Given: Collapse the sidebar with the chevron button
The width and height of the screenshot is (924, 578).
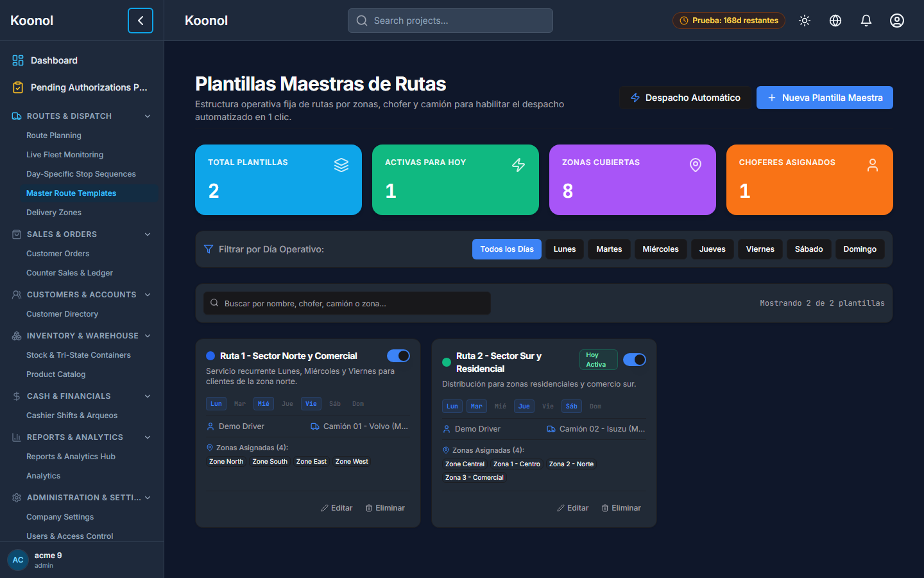Looking at the screenshot, I should (141, 21).
